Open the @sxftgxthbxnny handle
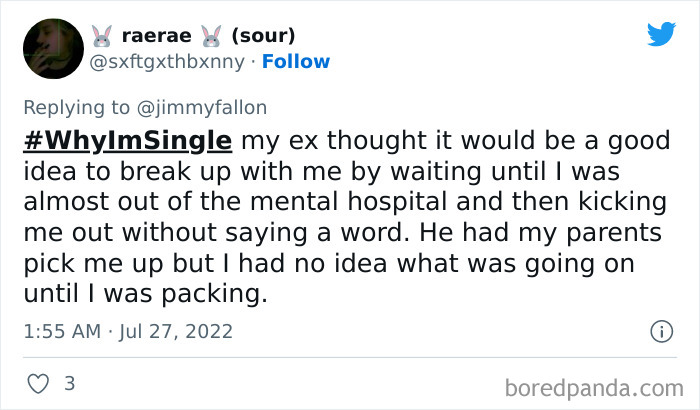 point(166,61)
